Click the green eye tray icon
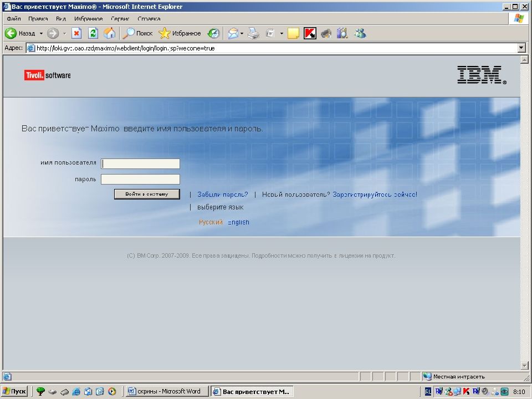This screenshot has width=532, height=399. tap(504, 392)
